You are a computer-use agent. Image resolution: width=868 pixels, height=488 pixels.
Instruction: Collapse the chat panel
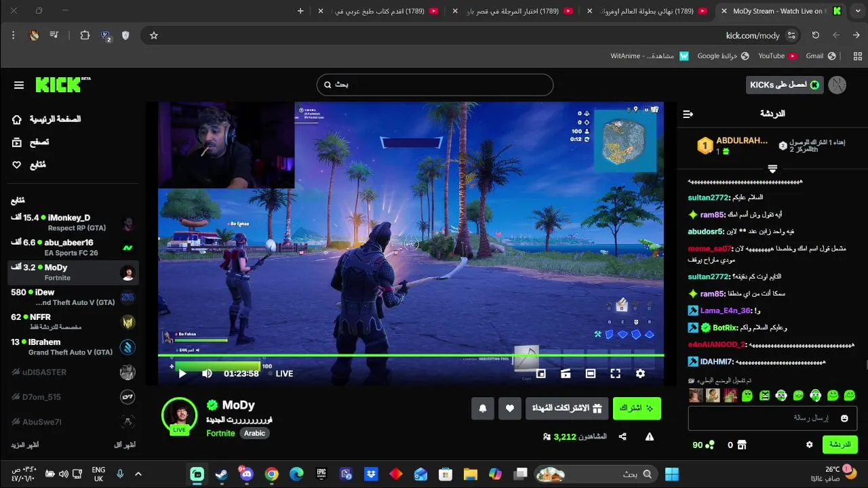point(688,114)
